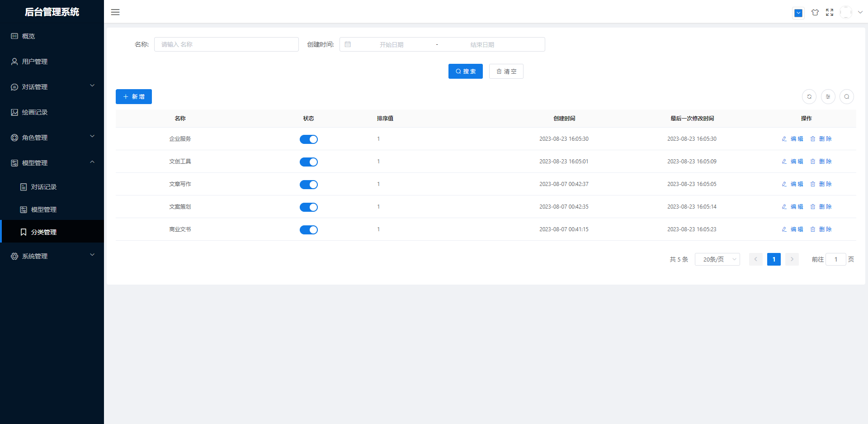Click the shirt-shaped theme icon
Viewport: 868px width, 424px height.
815,13
